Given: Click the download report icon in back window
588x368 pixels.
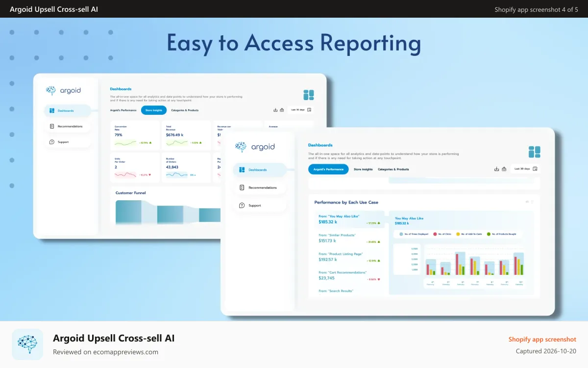Looking at the screenshot, I should click(x=275, y=110).
